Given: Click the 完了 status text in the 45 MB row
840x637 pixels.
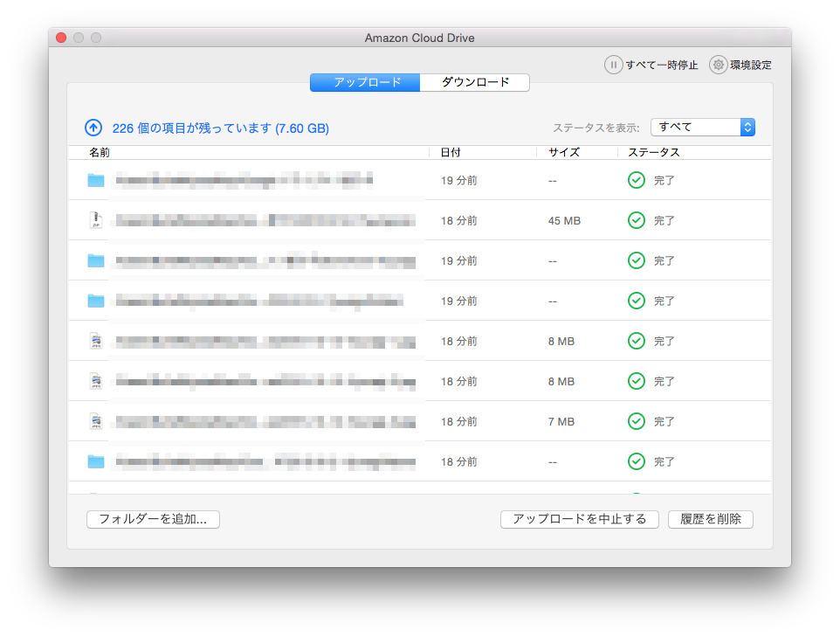Looking at the screenshot, I should (664, 220).
